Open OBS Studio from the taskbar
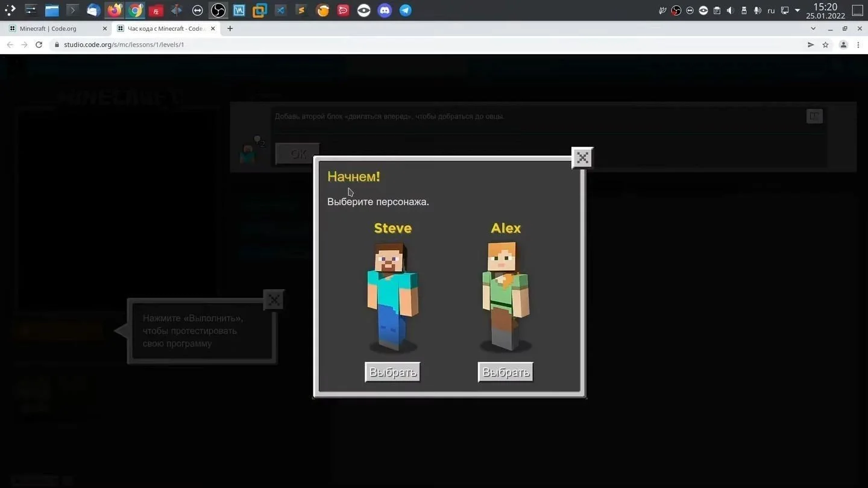The width and height of the screenshot is (868, 488). tap(218, 10)
